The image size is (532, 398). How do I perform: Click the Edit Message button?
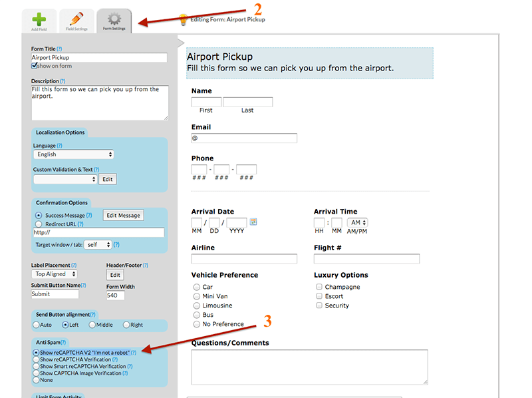pyautogui.click(x=125, y=215)
